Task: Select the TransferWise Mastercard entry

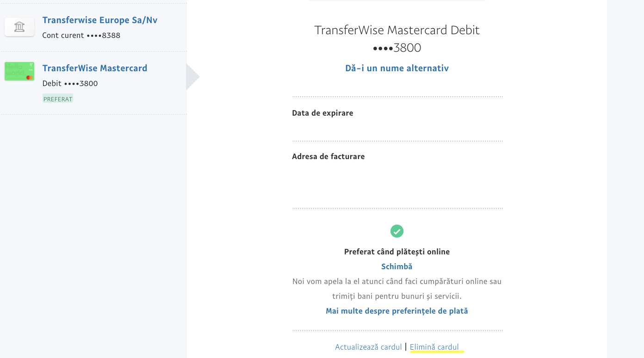Action: click(x=94, y=68)
